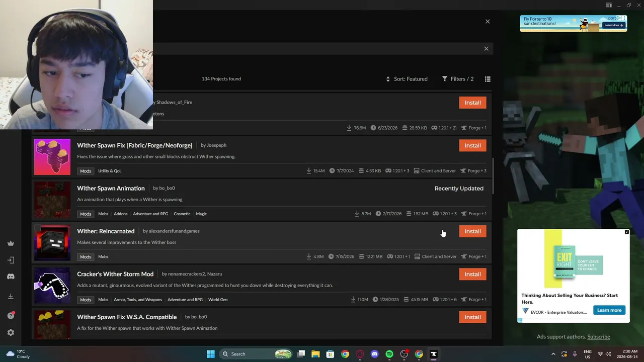
Task: Open Spotify from the taskbar
Action: pos(389,354)
